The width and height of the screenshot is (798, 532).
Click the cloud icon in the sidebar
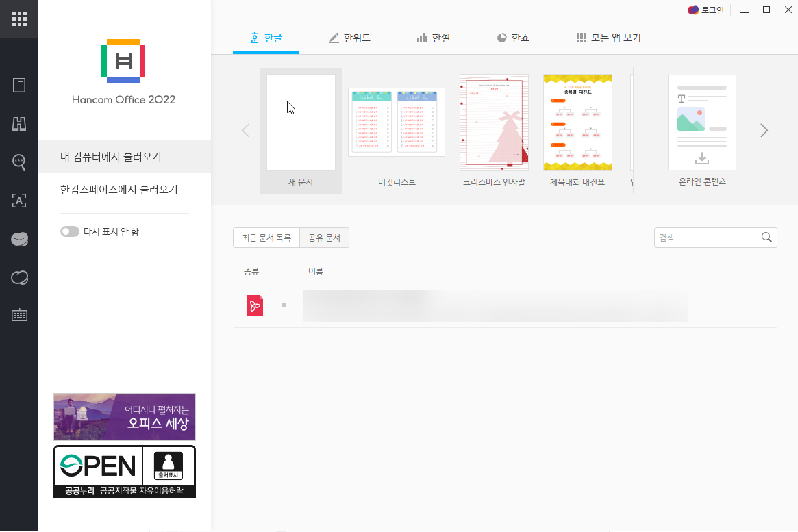(18, 277)
